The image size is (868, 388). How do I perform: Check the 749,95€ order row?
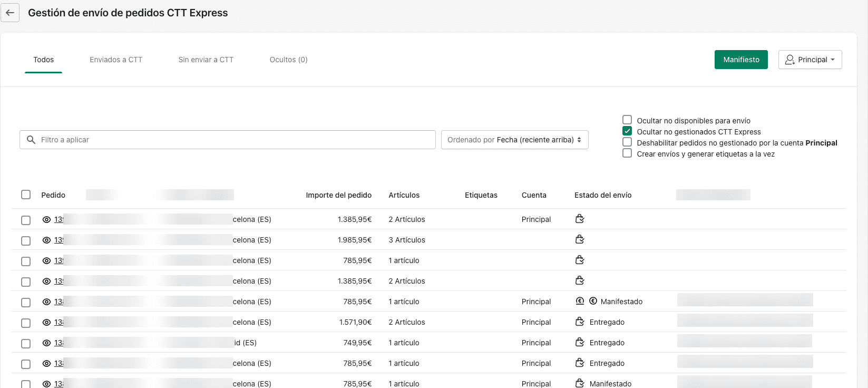[26, 344]
